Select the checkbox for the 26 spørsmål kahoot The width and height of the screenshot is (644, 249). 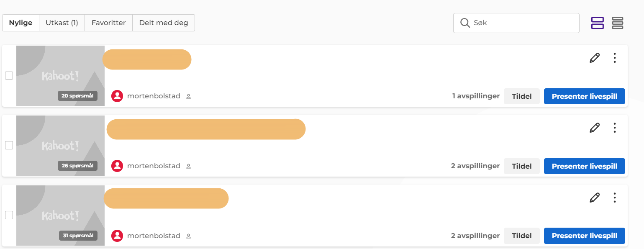point(9,145)
